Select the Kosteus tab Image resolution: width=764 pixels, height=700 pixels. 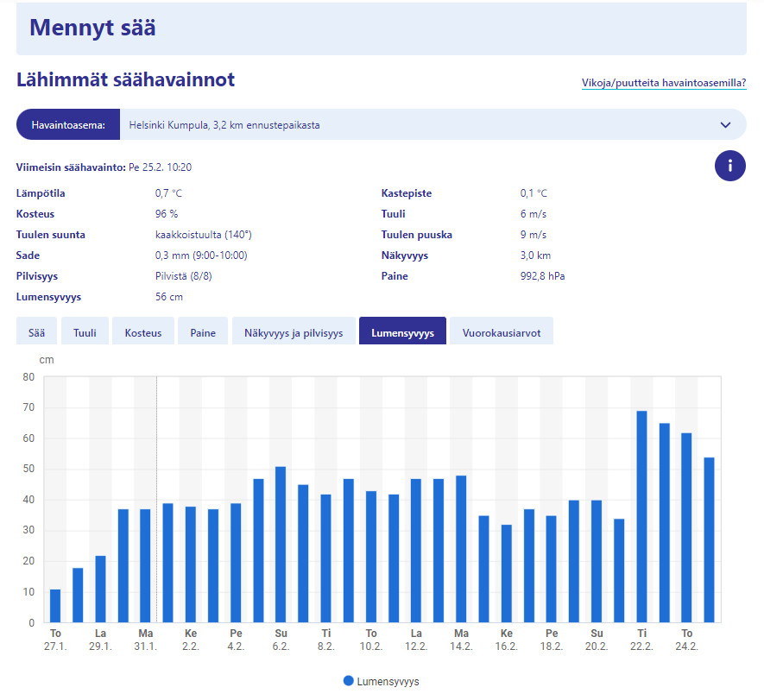tap(142, 333)
